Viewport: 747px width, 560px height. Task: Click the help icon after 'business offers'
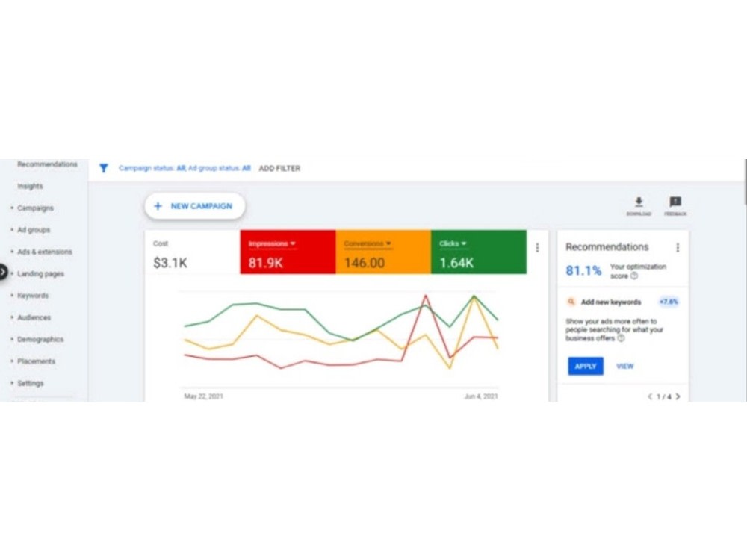pos(621,338)
